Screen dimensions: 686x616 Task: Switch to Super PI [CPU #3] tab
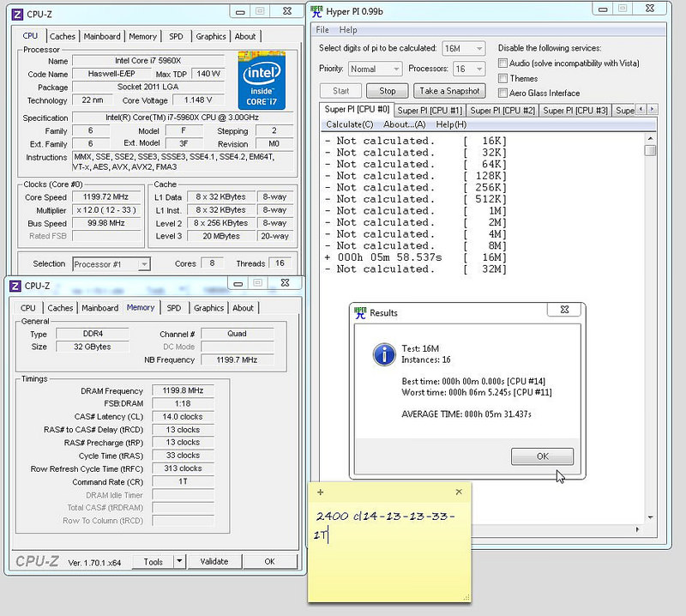575,111
